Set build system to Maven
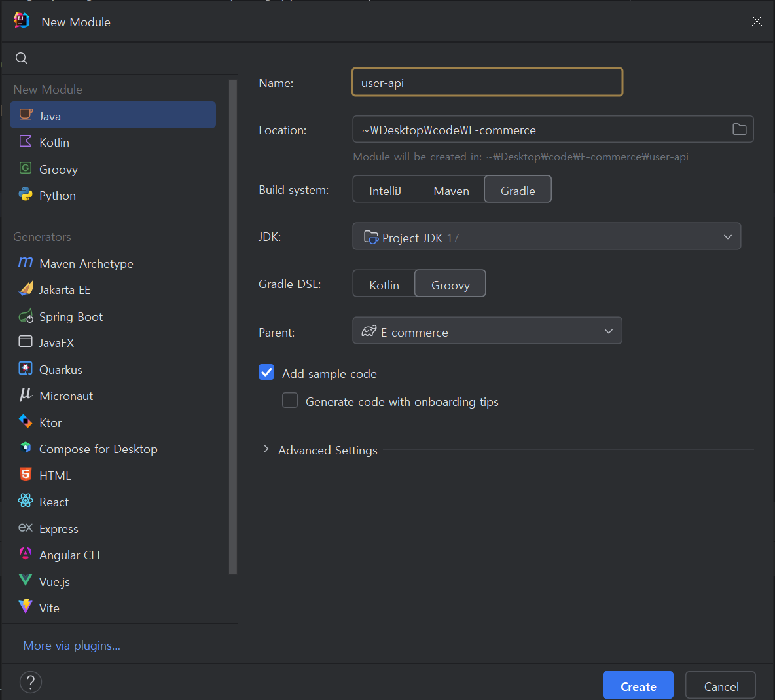775x700 pixels. tap(451, 191)
